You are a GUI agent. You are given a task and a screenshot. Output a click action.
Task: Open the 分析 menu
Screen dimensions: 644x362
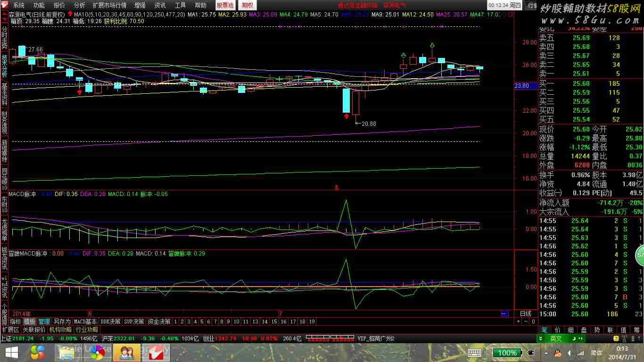point(80,5)
